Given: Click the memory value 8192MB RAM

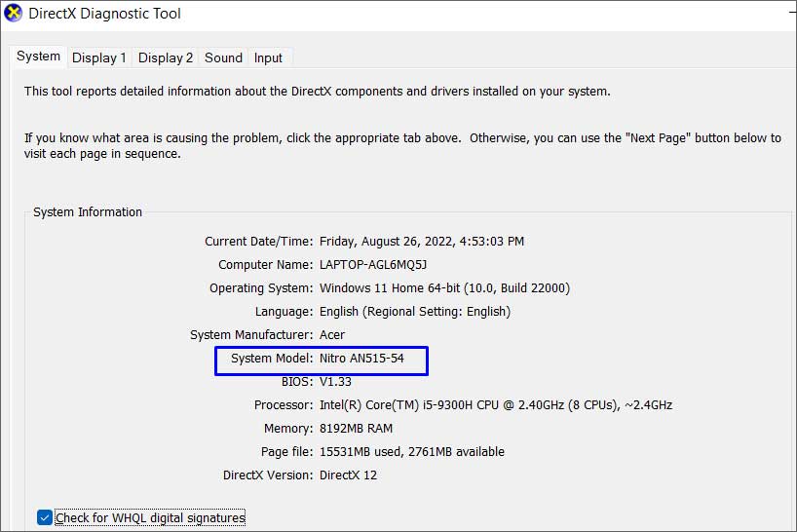Looking at the screenshot, I should (x=356, y=429).
